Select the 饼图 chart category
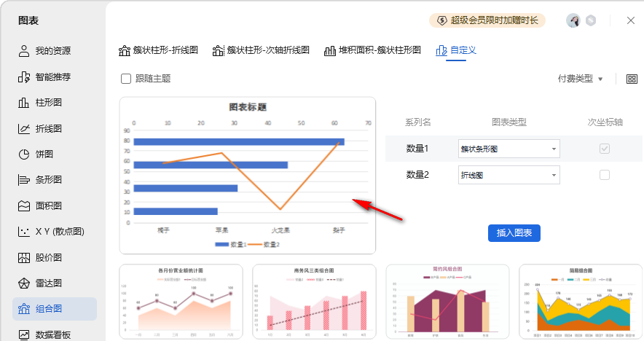The width and height of the screenshot is (644, 341). coord(44,154)
